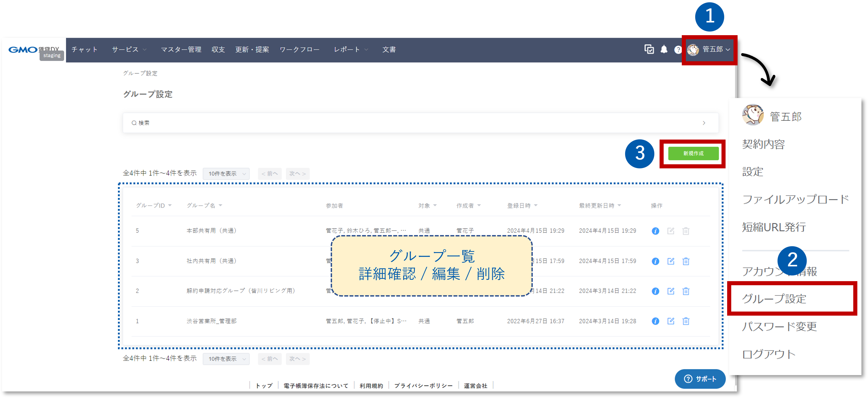
Task: Open the help question mark icon
Action: click(678, 50)
